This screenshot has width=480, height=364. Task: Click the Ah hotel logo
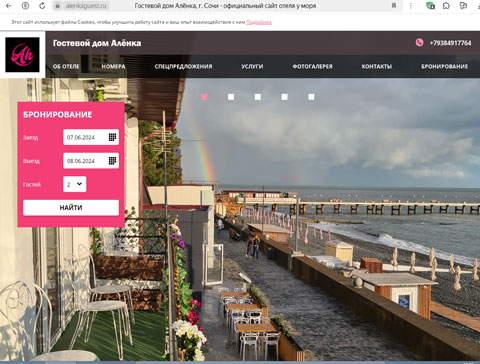coord(22,55)
